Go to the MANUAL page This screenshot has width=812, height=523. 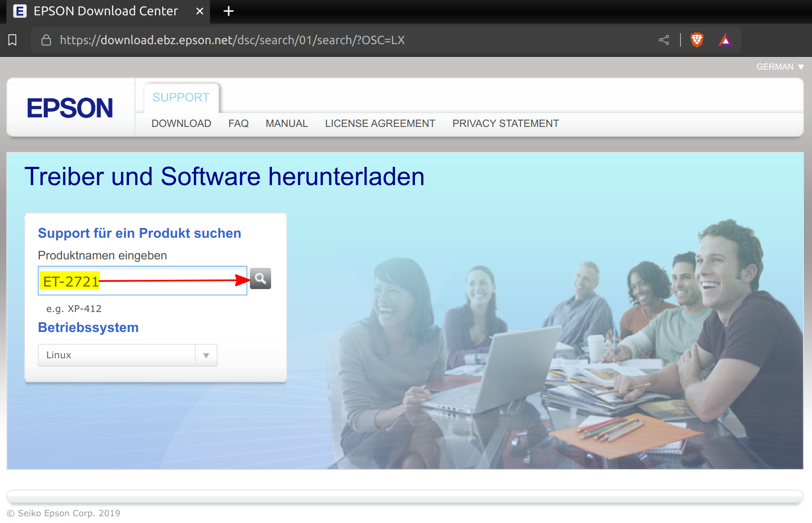pyautogui.click(x=287, y=124)
